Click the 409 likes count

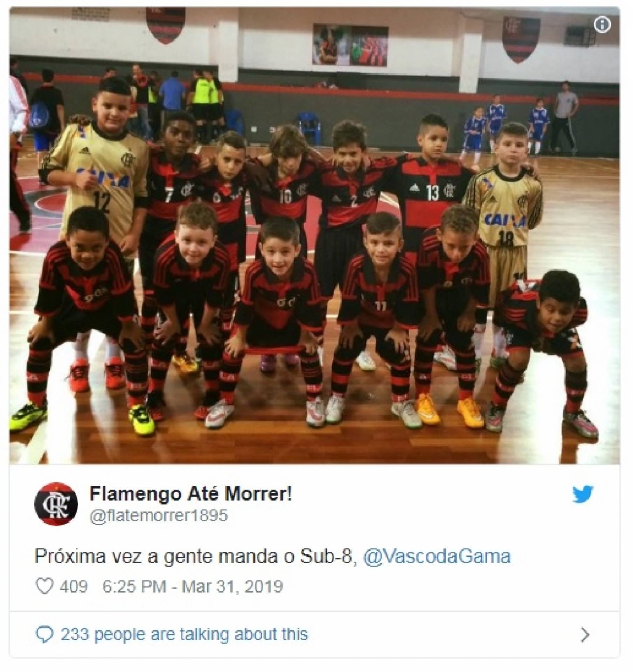pos(74,587)
